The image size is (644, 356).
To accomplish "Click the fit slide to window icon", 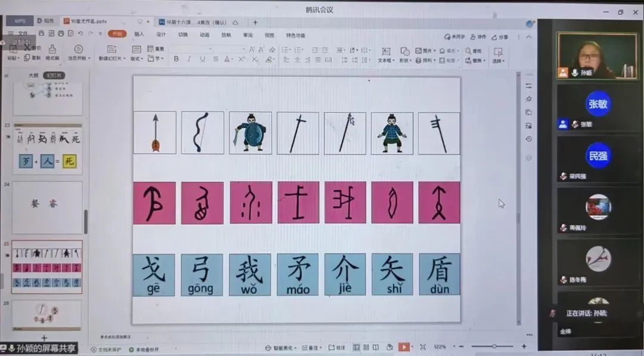I will [423, 347].
